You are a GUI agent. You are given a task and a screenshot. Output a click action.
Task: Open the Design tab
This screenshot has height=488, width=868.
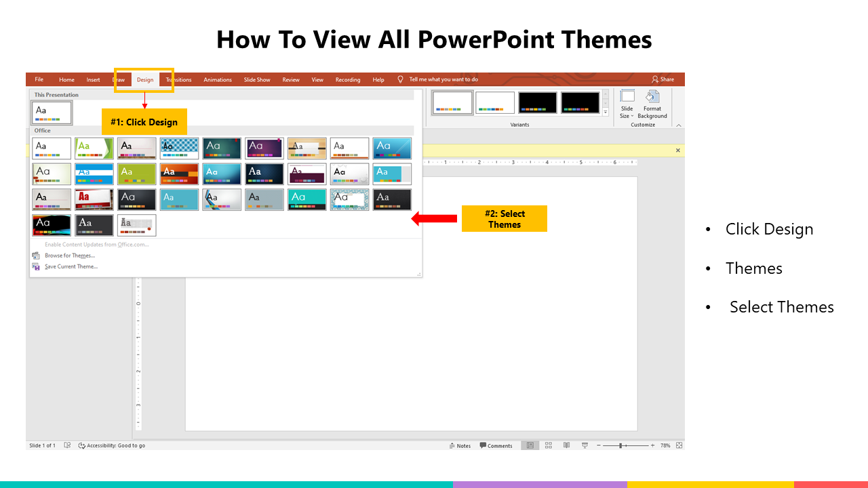click(x=145, y=79)
